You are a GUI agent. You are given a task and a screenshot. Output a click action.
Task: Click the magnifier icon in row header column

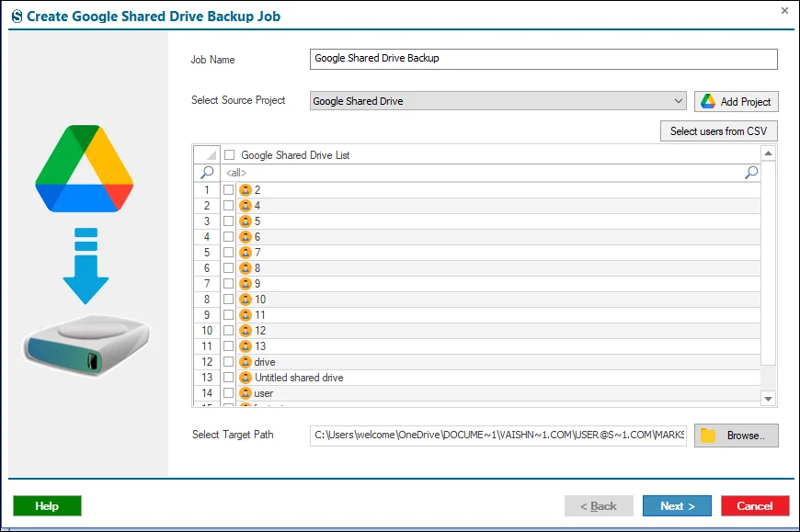[207, 172]
